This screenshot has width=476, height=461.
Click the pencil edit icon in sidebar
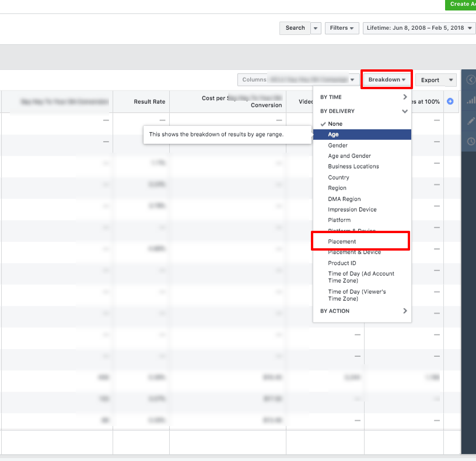click(x=471, y=121)
